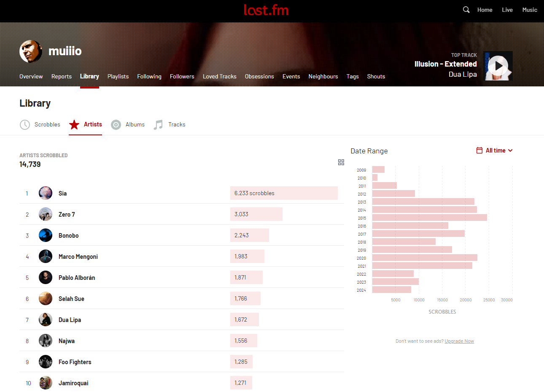Click Jamiroquai's 1,271 scrobbles bar

pyautogui.click(x=241, y=383)
